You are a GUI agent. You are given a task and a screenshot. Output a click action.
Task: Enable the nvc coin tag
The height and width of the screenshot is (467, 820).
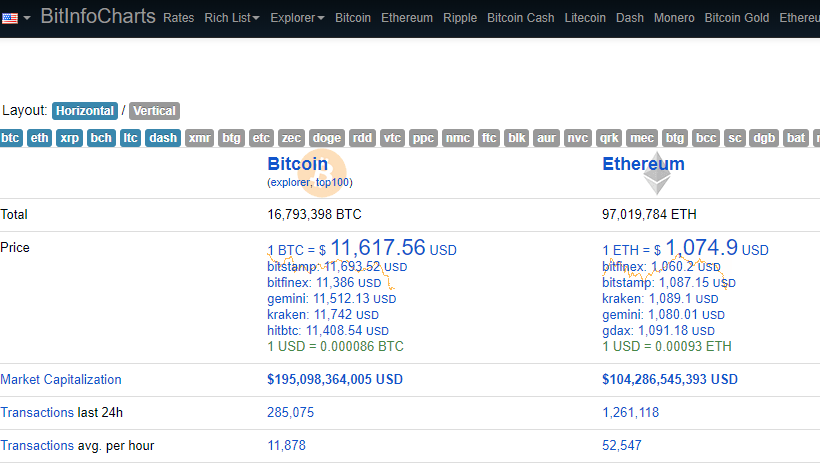pos(578,138)
